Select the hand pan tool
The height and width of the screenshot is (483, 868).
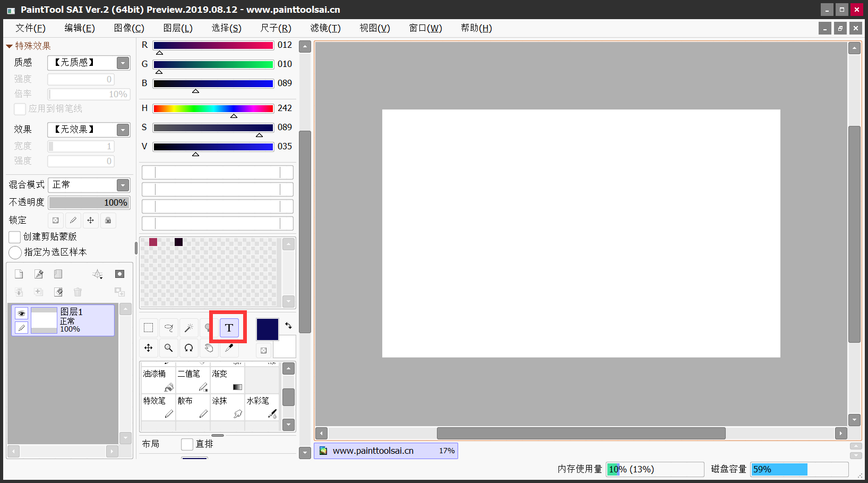coord(209,348)
